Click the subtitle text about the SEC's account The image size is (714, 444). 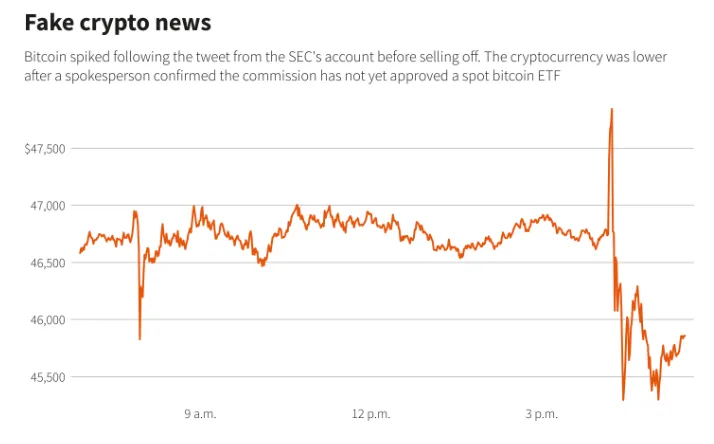coord(346,66)
